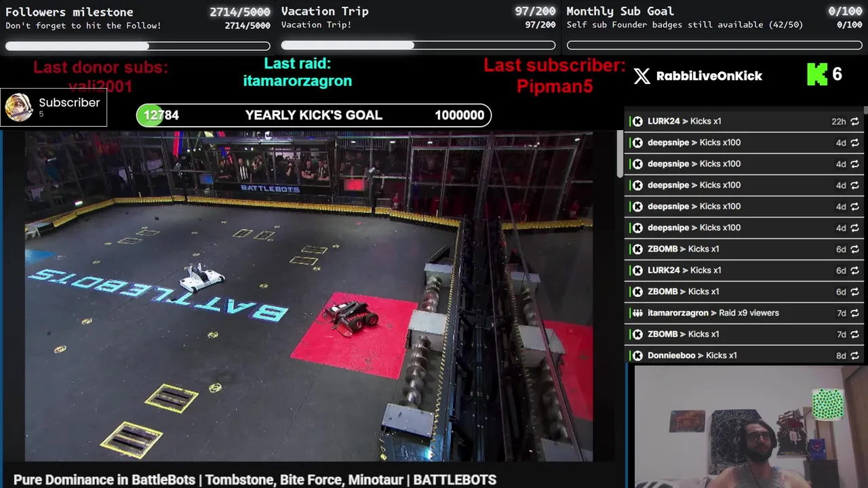
Task: Click 'Donnieeboo > Kicks x1' entry
Action: click(744, 356)
